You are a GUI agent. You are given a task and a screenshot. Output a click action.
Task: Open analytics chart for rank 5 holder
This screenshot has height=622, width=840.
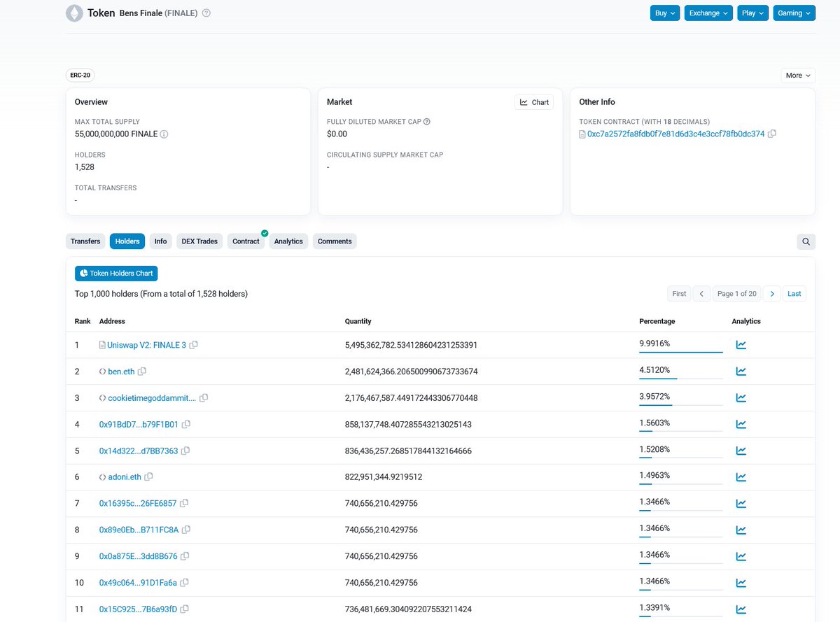coord(741,451)
